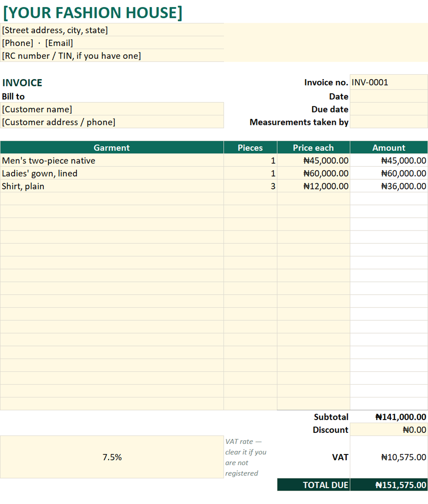Image resolution: width=428 pixels, height=504 pixels.
Task: Click the Subtotal label
Action: pos(331,417)
